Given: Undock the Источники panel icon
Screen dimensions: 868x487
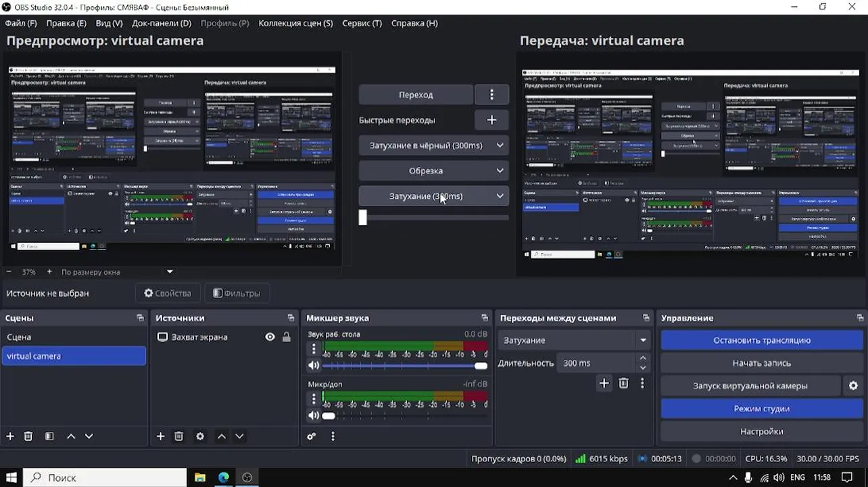Looking at the screenshot, I should 291,318.
